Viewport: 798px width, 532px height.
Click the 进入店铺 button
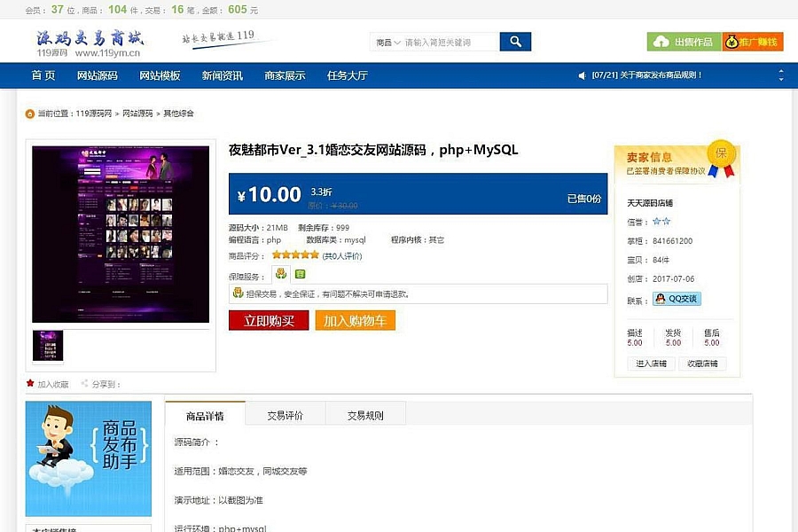tap(651, 364)
